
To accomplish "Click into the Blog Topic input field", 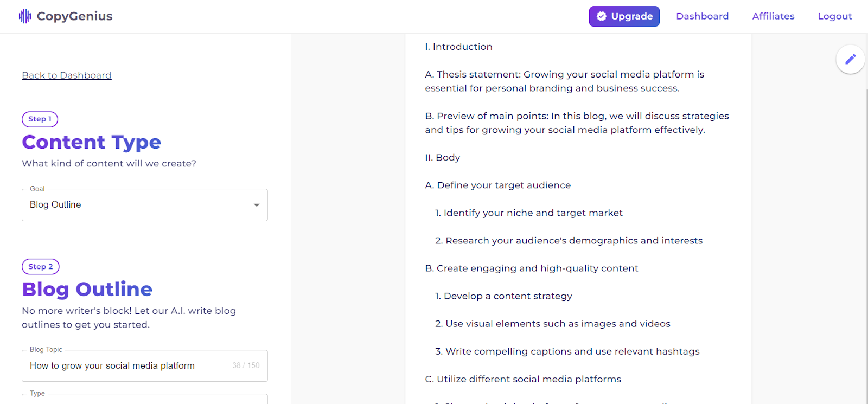I will pyautogui.click(x=125, y=366).
